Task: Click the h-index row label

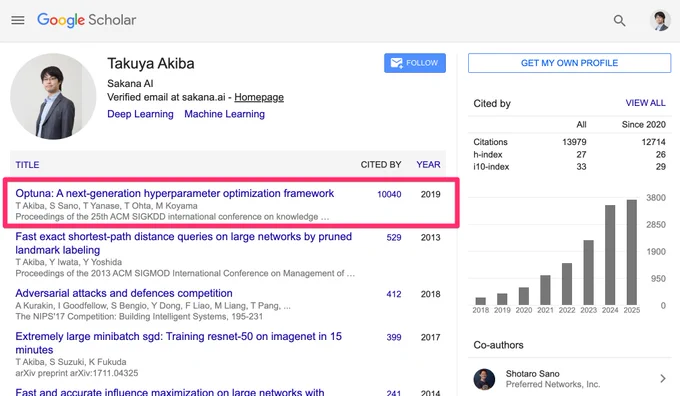Action: (x=488, y=155)
